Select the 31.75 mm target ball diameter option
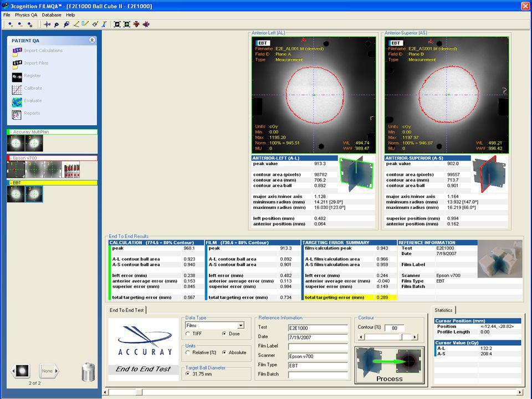The image size is (532, 399). tap(188, 374)
